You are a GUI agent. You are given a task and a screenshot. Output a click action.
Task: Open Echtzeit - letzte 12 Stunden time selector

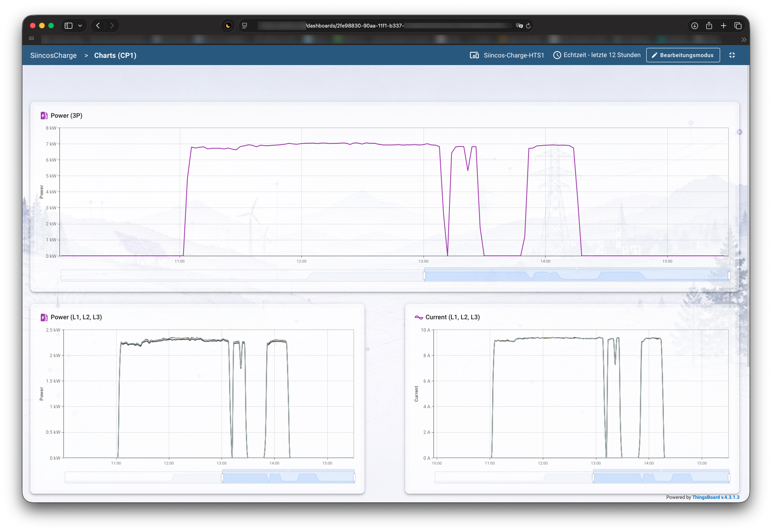click(602, 55)
